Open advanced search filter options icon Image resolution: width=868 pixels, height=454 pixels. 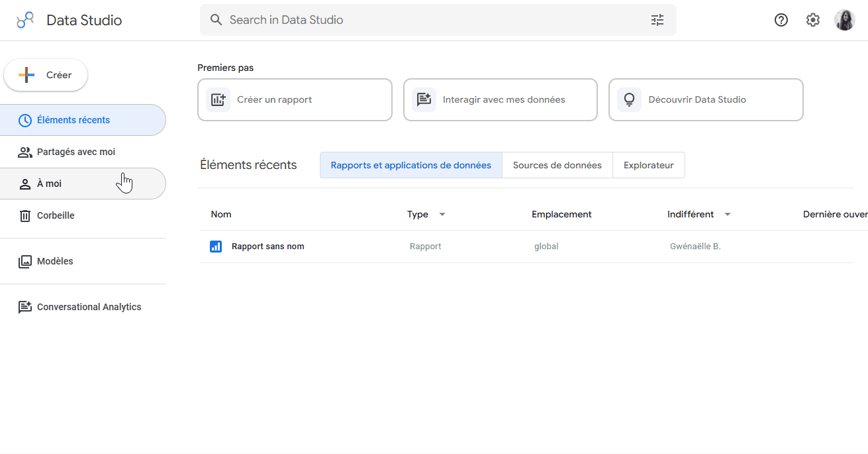coord(657,20)
